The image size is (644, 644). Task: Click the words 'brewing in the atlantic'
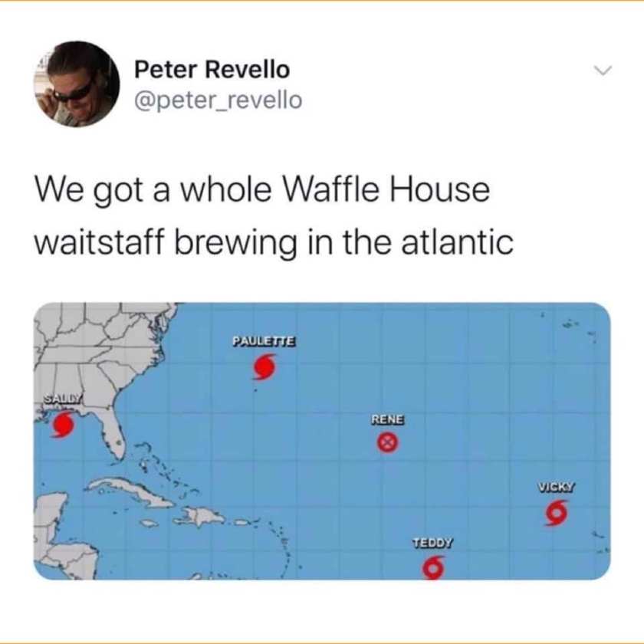[x=344, y=242]
